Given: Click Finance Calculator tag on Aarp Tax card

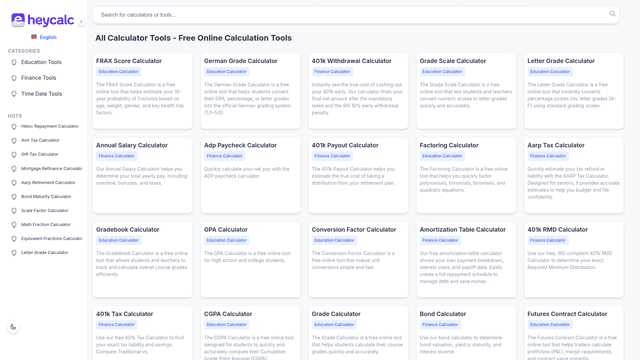Looking at the screenshot, I should tap(548, 156).
